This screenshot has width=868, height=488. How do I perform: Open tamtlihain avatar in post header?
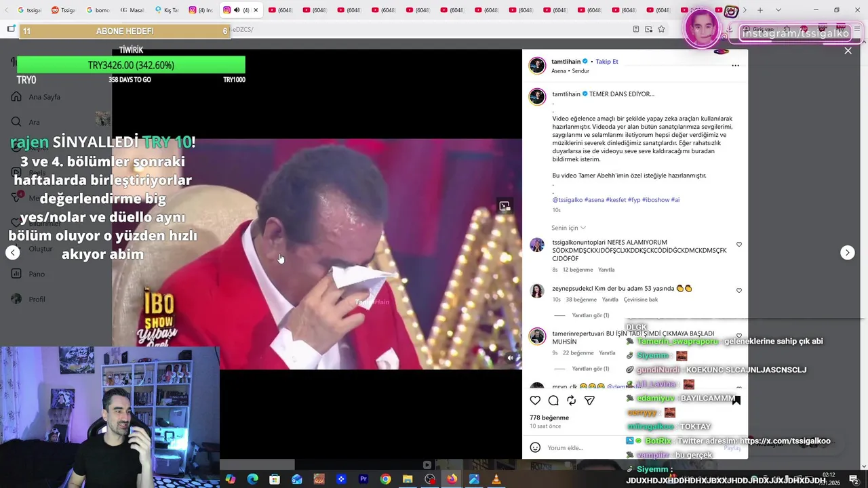pyautogui.click(x=537, y=65)
